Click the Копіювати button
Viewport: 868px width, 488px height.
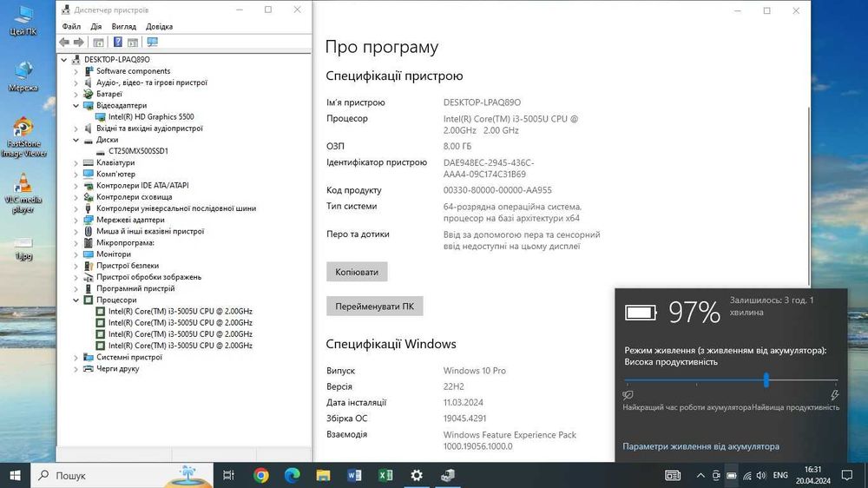[x=357, y=272]
